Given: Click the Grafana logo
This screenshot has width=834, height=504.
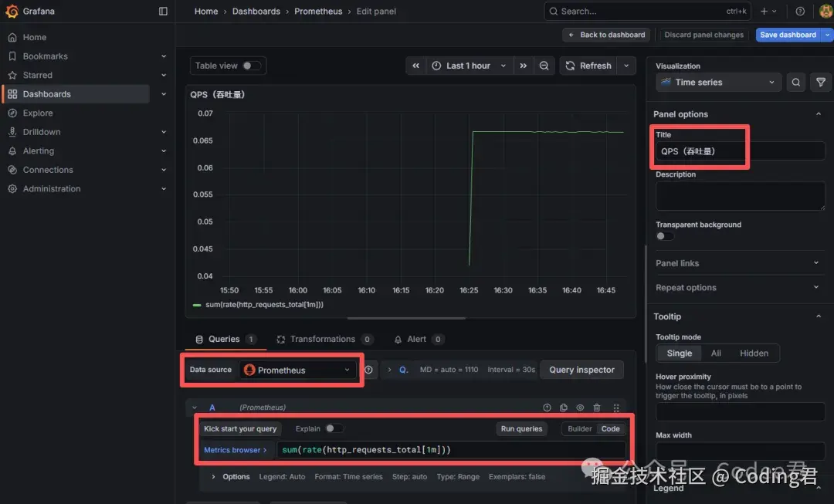Looking at the screenshot, I should pyautogui.click(x=12, y=11).
